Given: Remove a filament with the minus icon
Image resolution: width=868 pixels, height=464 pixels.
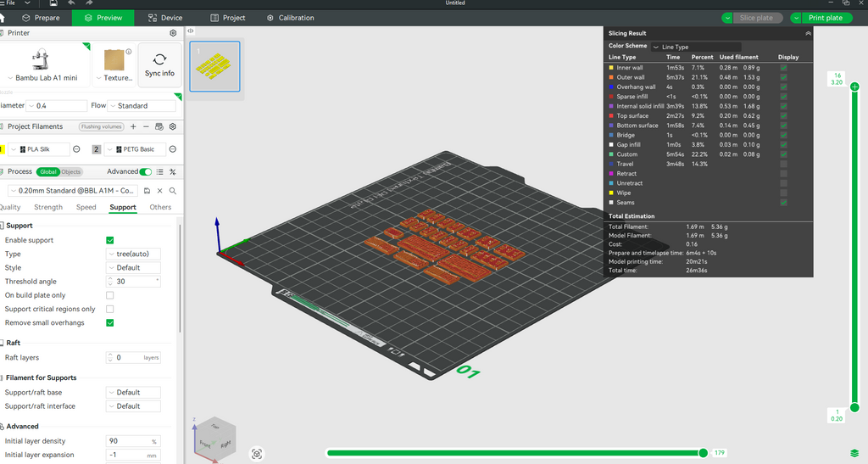Looking at the screenshot, I should pyautogui.click(x=147, y=126).
